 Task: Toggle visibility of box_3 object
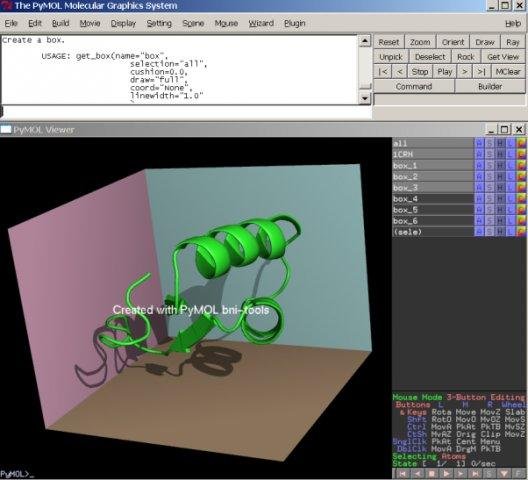click(x=433, y=188)
